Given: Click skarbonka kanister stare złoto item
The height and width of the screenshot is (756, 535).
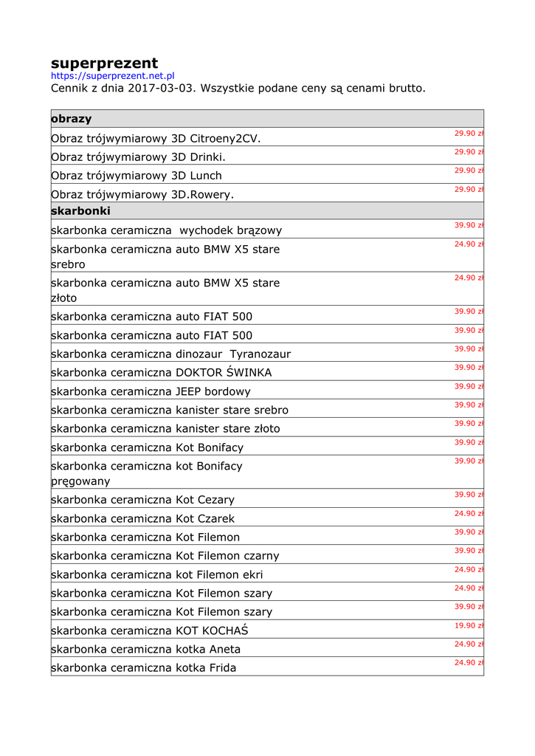Looking at the screenshot, I should 165,429.
